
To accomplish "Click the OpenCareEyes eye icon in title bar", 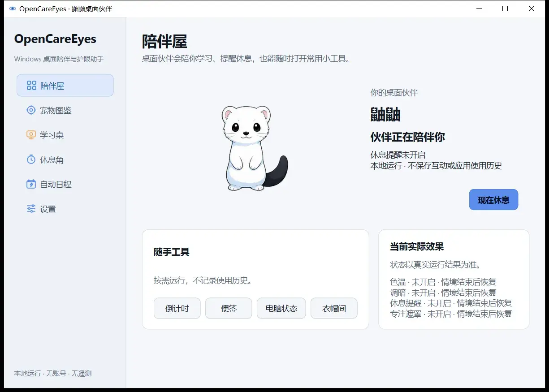I will tap(13, 9).
